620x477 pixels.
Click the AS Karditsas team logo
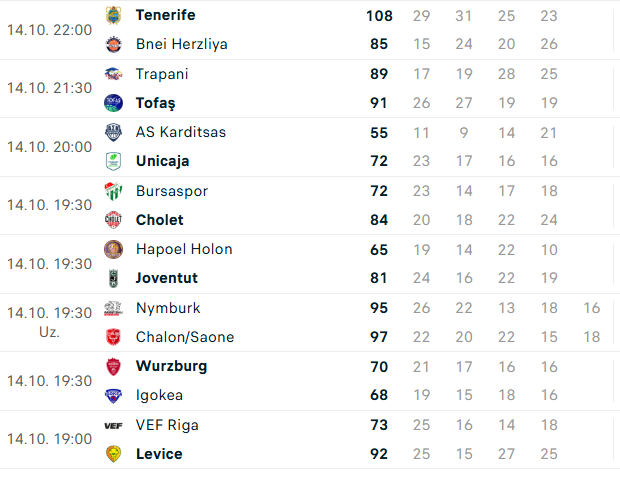114,132
